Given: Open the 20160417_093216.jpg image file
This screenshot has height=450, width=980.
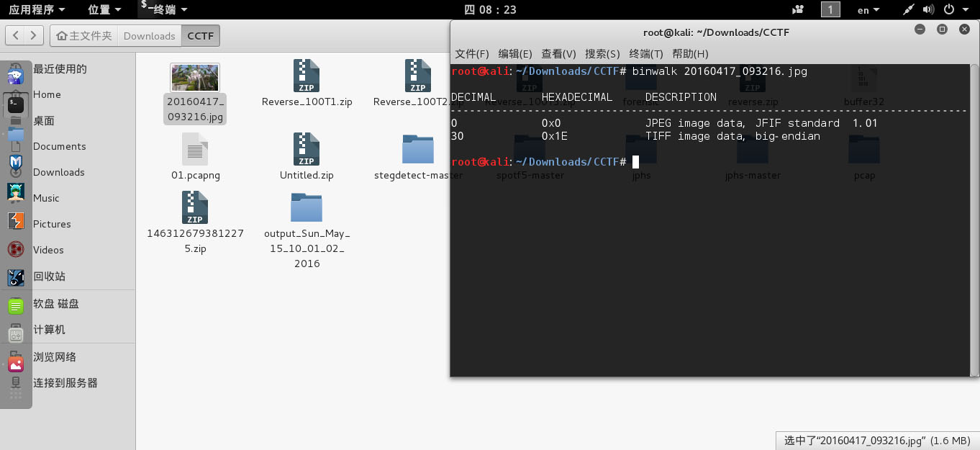Looking at the screenshot, I should (194, 77).
